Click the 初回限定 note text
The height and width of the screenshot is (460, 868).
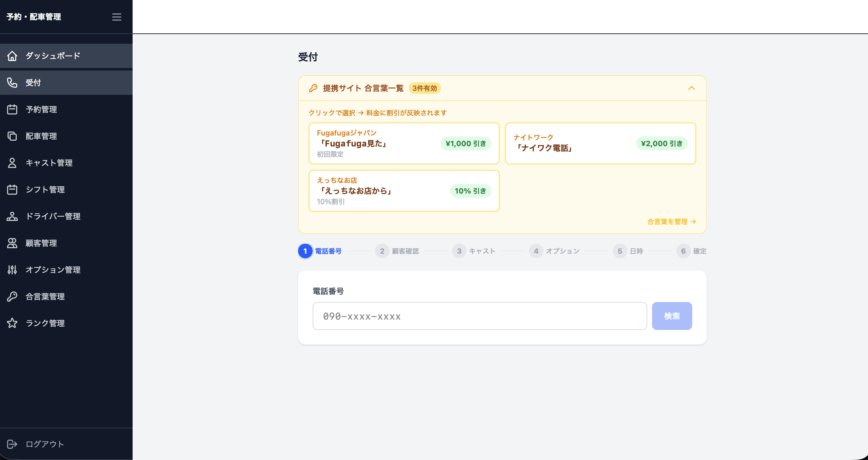tap(330, 154)
